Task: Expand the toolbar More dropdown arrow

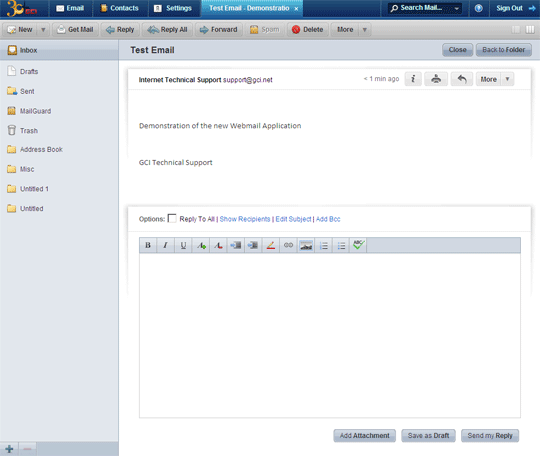Action: coord(364,30)
